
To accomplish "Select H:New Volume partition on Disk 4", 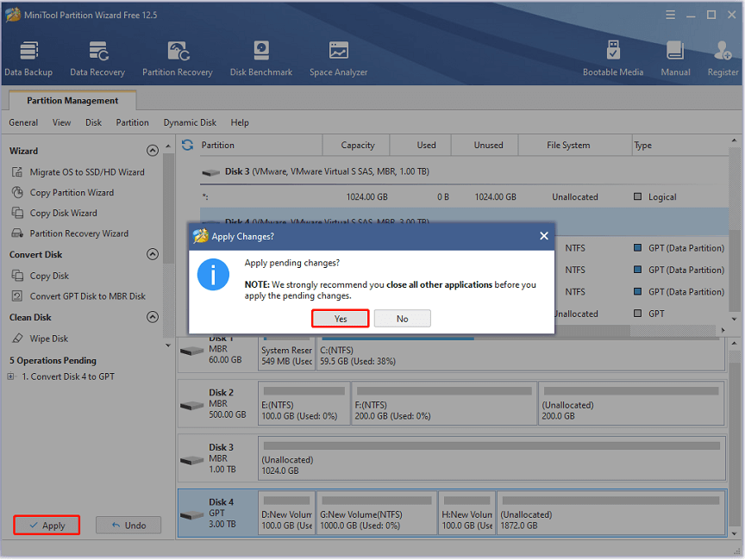I will [x=466, y=513].
